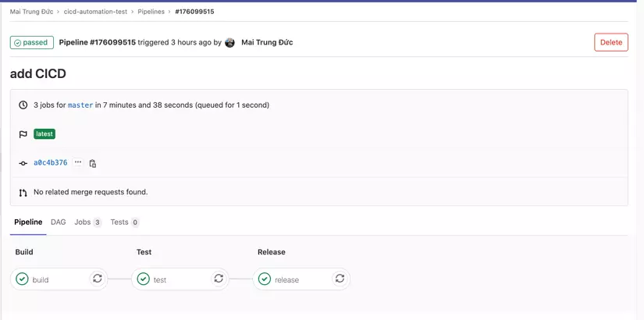Click the Test stage heading

(144, 252)
